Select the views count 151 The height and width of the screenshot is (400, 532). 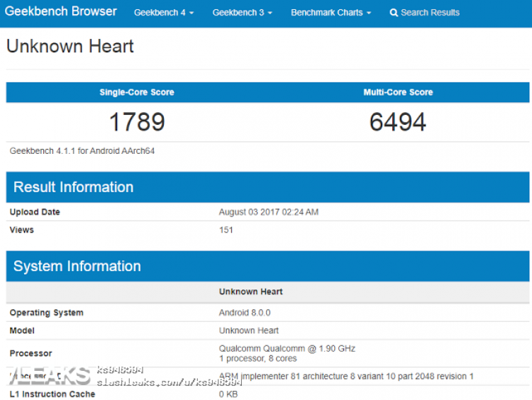click(226, 230)
